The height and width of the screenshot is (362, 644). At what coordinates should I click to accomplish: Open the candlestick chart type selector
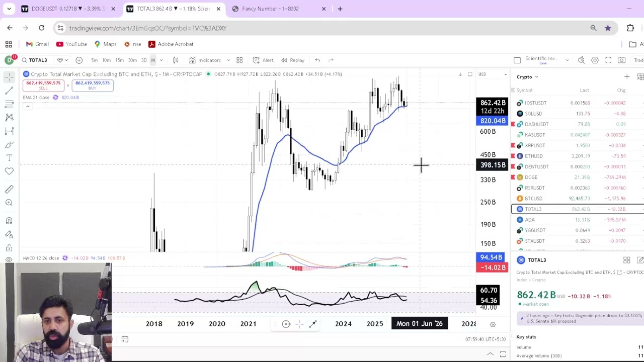click(176, 60)
